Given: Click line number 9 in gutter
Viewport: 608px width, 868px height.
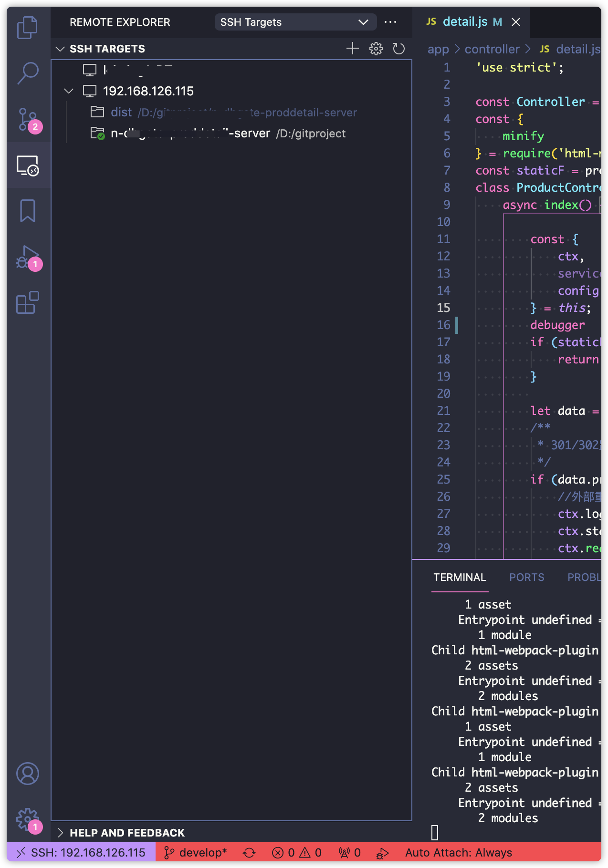Looking at the screenshot, I should (447, 205).
